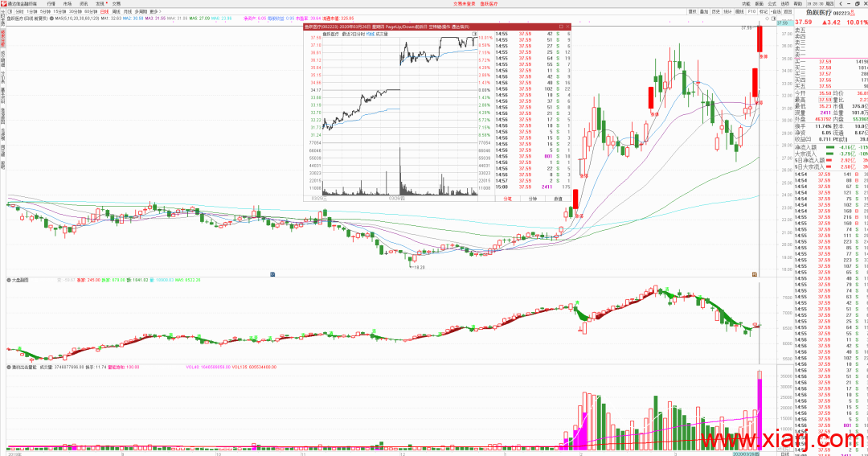The width and height of the screenshot is (868, 456).
Task: Click the 大盘副图 indicator panel header
Action: coord(20,280)
